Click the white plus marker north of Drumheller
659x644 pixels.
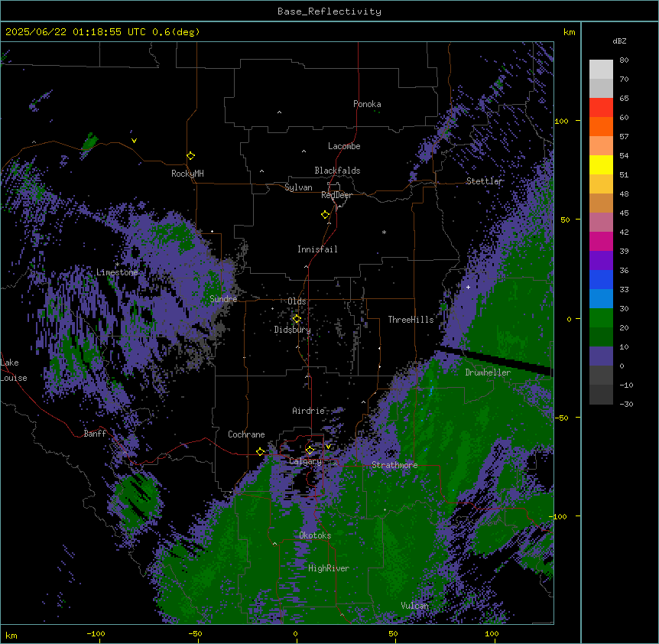(x=468, y=287)
